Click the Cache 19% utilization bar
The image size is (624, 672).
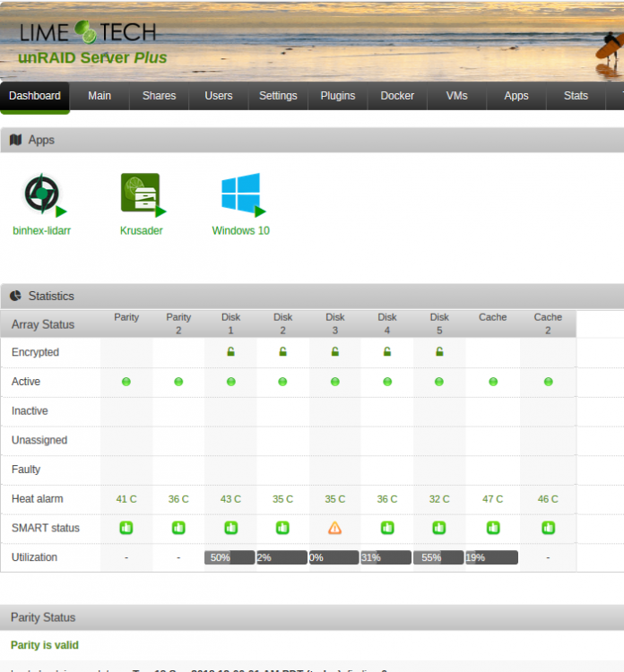[491, 557]
